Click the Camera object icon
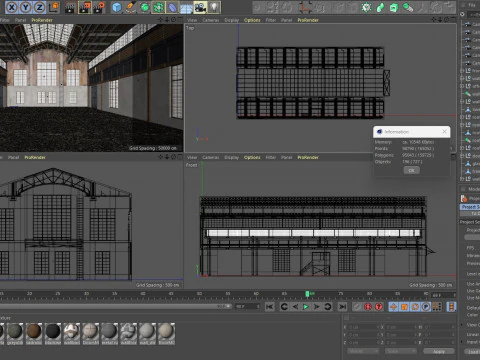 point(200,7)
